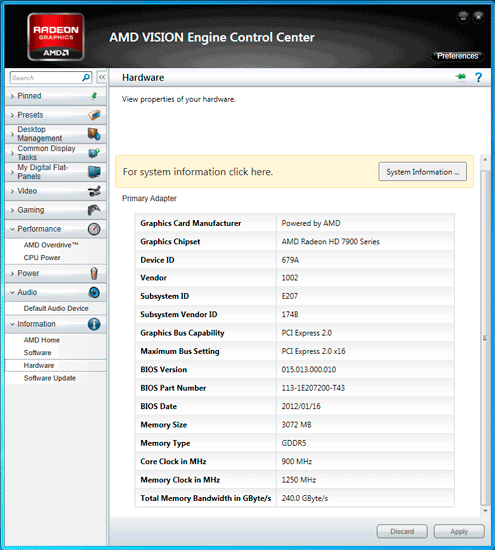Click the Power battery icon
The width and height of the screenshot is (495, 550).
pyautogui.click(x=94, y=273)
